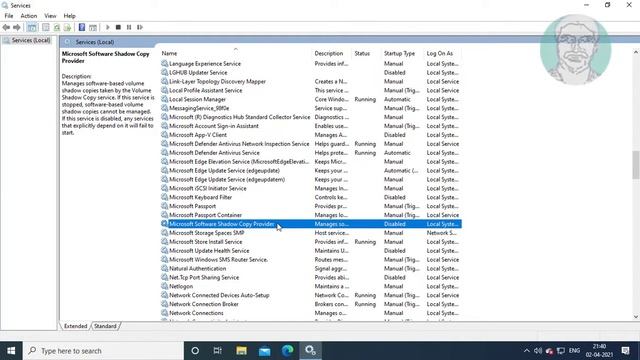The width and height of the screenshot is (640, 360).
Task: Select Services (Local) in the console tree
Action: pos(27,40)
